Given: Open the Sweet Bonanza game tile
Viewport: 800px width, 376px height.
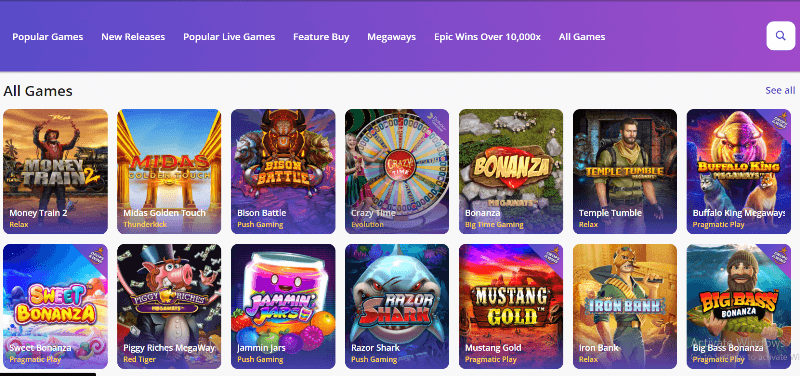Looking at the screenshot, I should 56,306.
